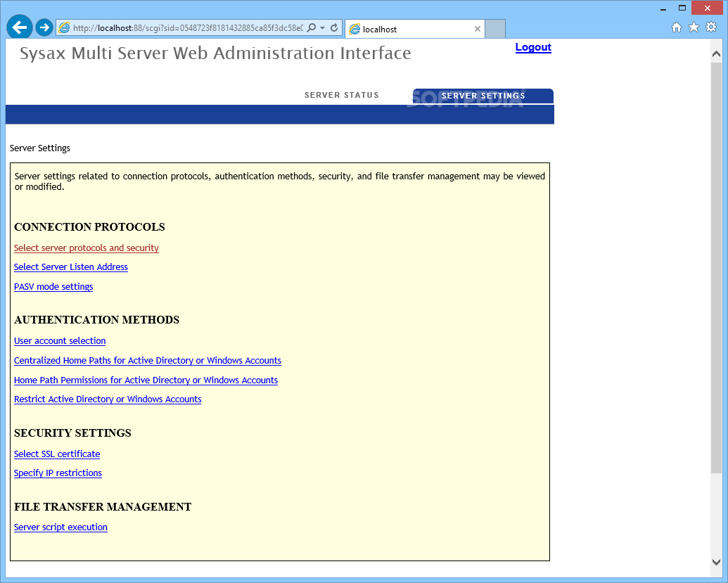Image resolution: width=728 pixels, height=583 pixels.
Task: Click the scrollbar up arrow
Action: pyautogui.click(x=716, y=54)
